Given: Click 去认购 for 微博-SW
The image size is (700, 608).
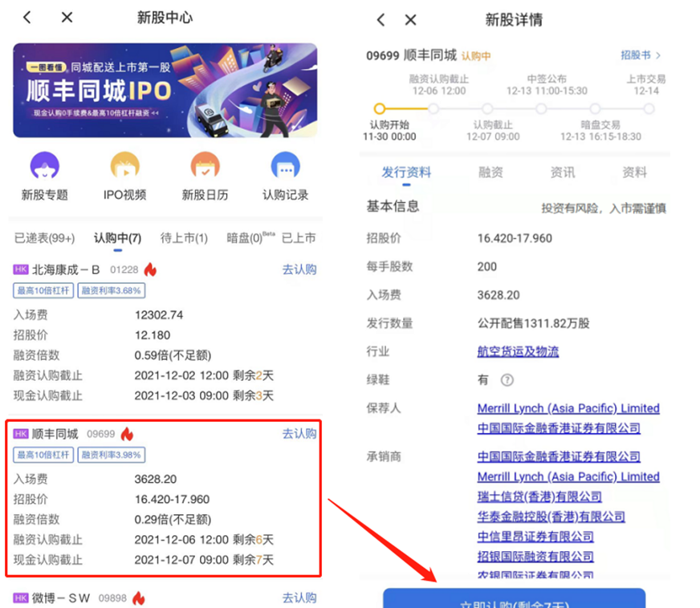Looking at the screenshot, I should pos(299,598).
